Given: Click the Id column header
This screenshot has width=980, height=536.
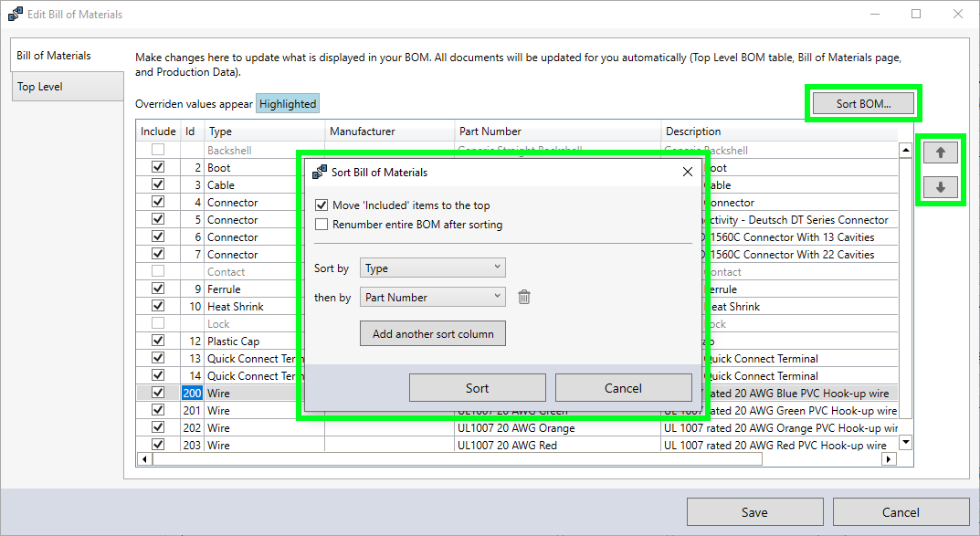Looking at the screenshot, I should (193, 131).
